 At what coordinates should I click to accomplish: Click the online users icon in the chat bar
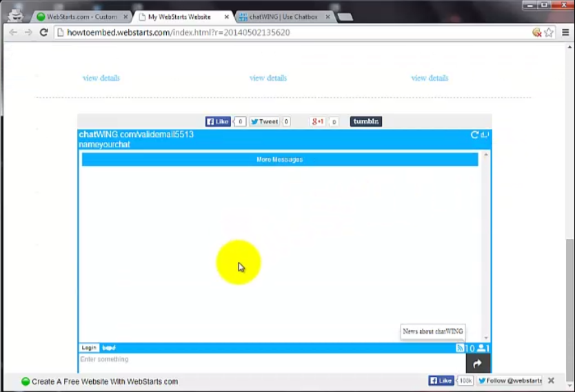(481, 348)
